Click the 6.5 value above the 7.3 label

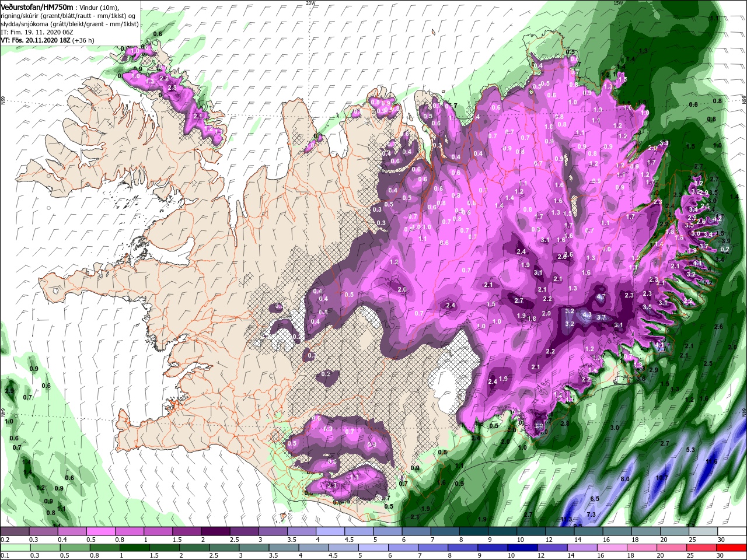[595, 499]
